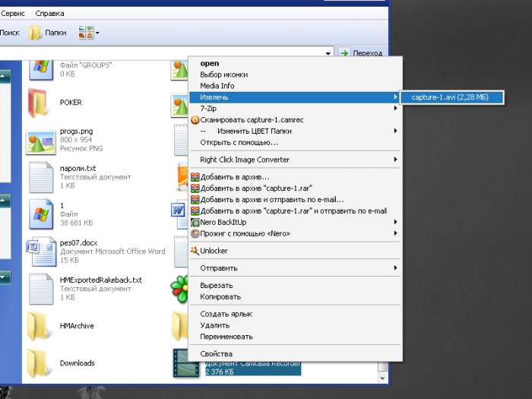The image size is (532, 399).
Task: Select the file icon named 1
Action: tap(41, 214)
